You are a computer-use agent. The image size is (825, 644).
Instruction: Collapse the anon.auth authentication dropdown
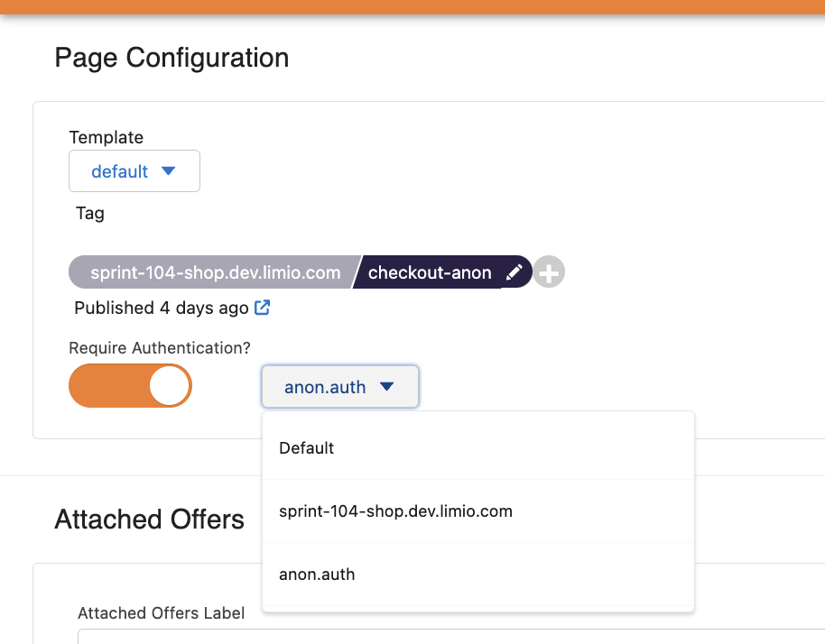[x=339, y=387]
